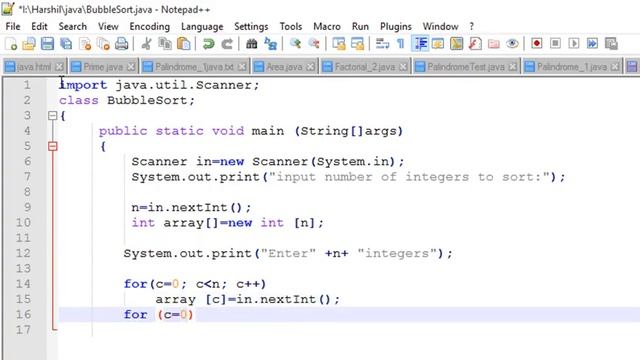This screenshot has height=360, width=640.
Task: Save the current file with floppy icon
Action: click(47, 44)
